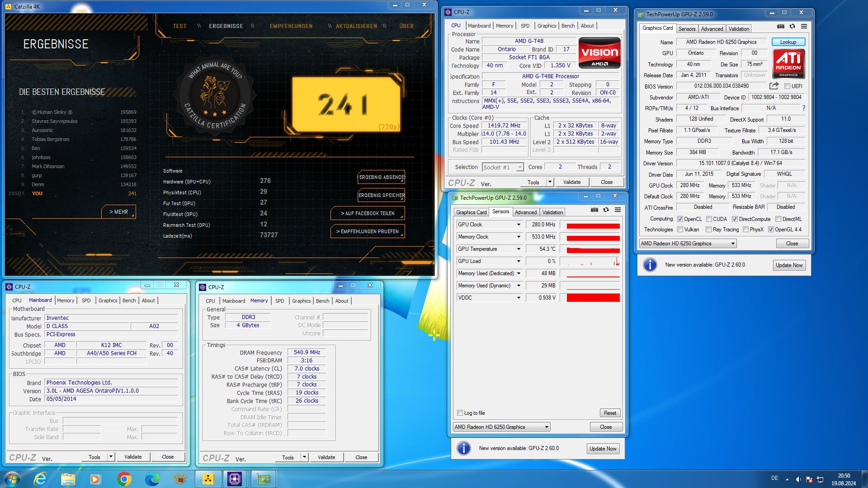Open the Windows Start menu
This screenshot has width=868, height=488.
12,479
